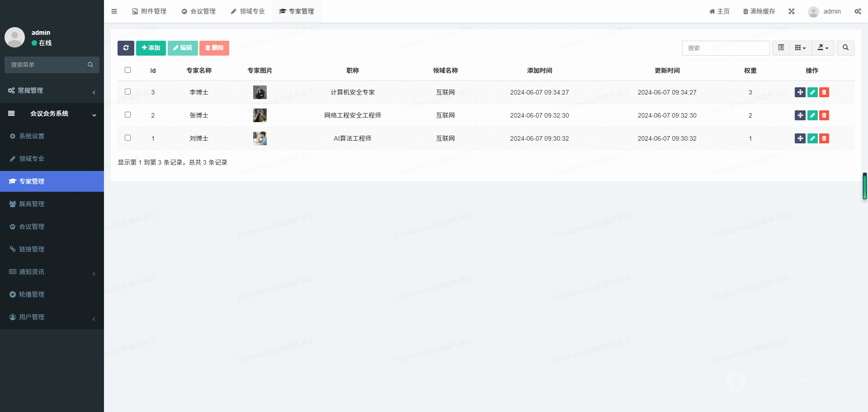This screenshot has height=412, width=868.
Task: Open the columns visibility dropdown
Action: 801,48
